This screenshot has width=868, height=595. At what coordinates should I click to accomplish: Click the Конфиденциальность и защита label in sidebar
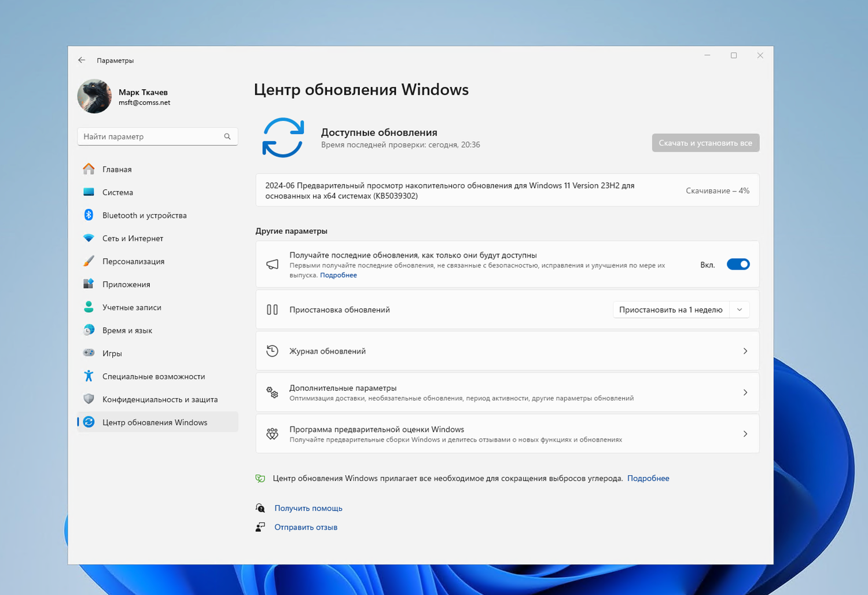pyautogui.click(x=160, y=399)
